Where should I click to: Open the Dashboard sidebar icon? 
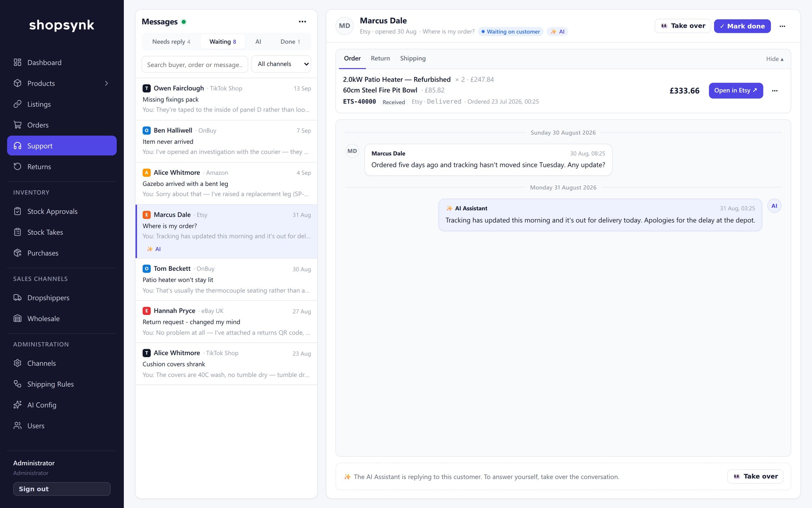[18, 62]
